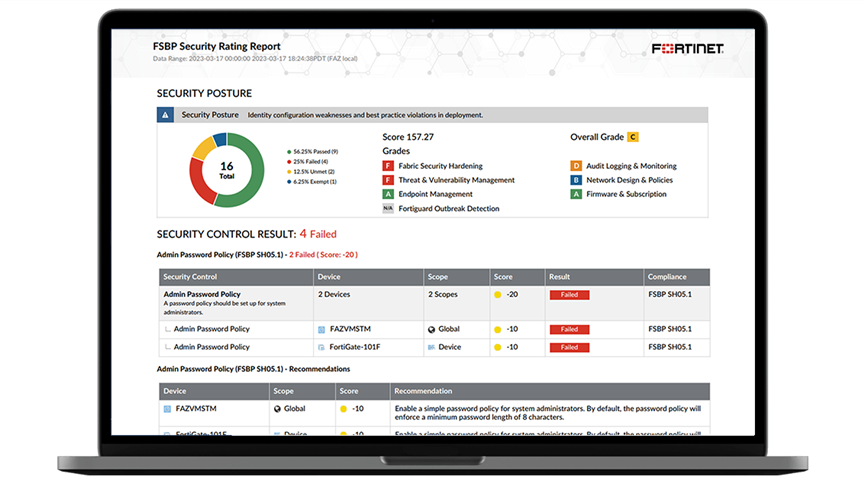Viewport: 864px width, 486px height.
Task: Click the blue Security Posture warning icon
Action: click(x=165, y=115)
